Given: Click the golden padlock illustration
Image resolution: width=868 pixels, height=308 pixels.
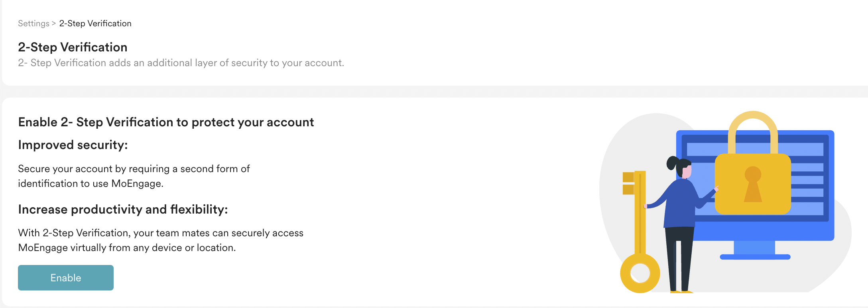Looking at the screenshot, I should (x=753, y=163).
